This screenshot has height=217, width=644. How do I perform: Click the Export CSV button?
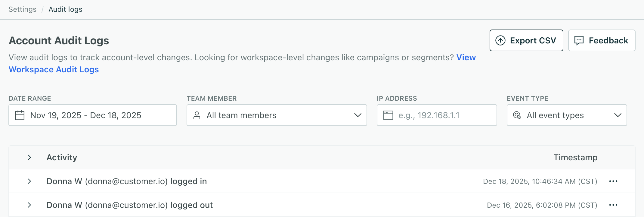[x=526, y=40]
